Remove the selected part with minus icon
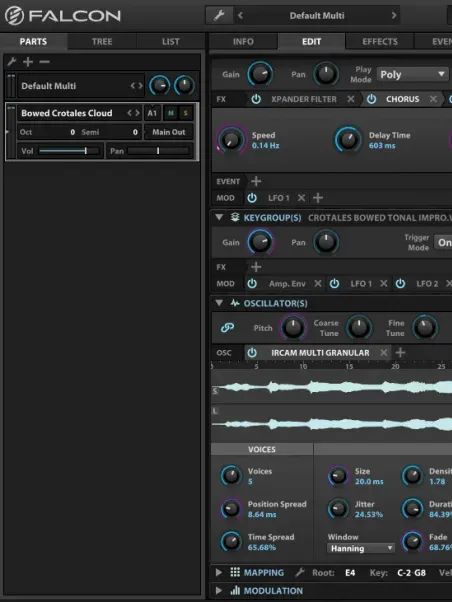This screenshot has height=602, width=452. 45,61
